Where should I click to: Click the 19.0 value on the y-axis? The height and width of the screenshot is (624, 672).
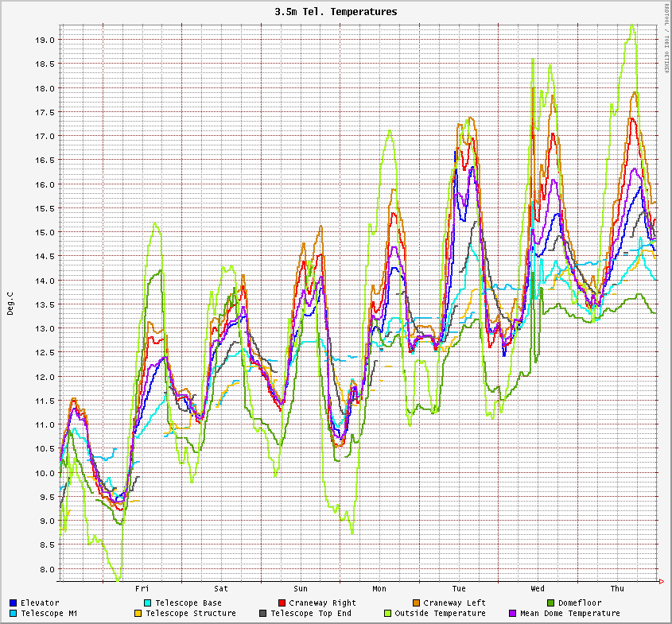pos(45,40)
